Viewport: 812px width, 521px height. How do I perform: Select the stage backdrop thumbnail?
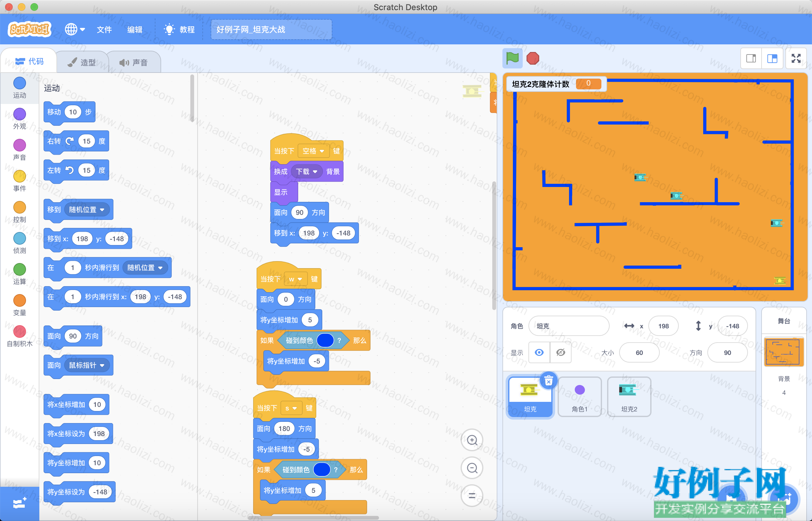(x=783, y=352)
